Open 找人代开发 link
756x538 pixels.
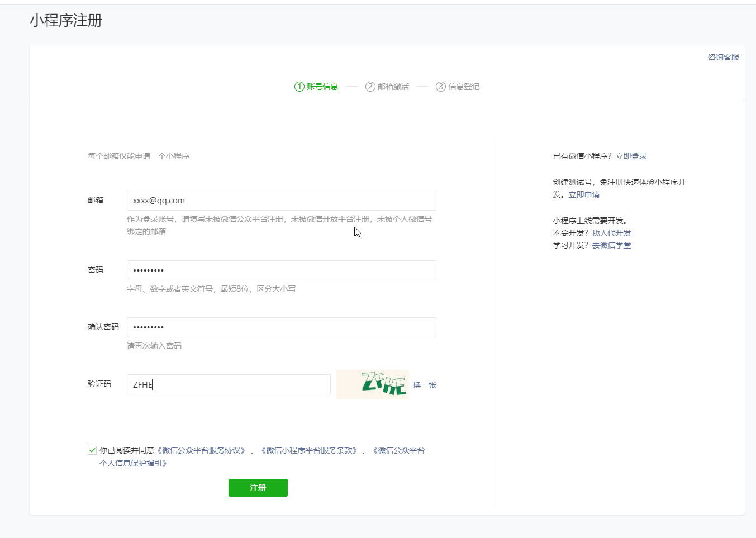[x=612, y=233]
